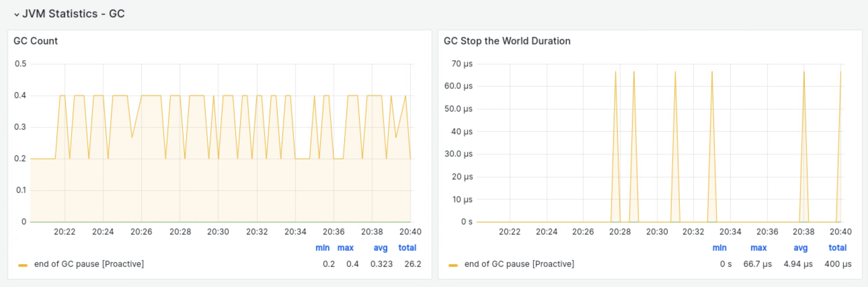868x287 pixels.
Task: Click the 66.7 µs max value
Action: click(757, 264)
